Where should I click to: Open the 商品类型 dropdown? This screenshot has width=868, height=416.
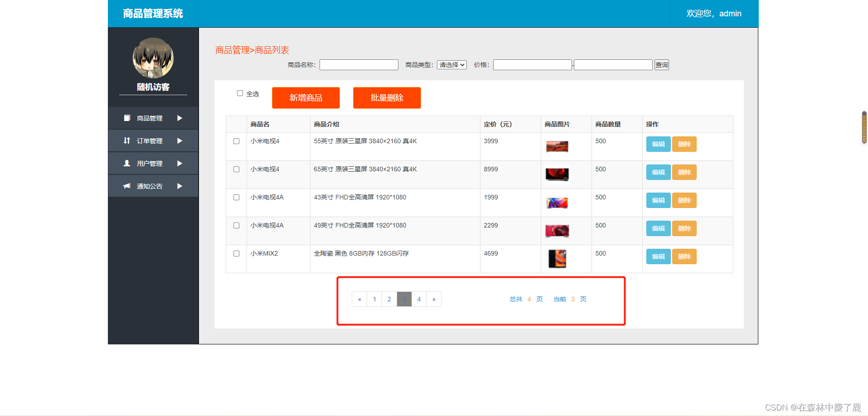pyautogui.click(x=452, y=65)
